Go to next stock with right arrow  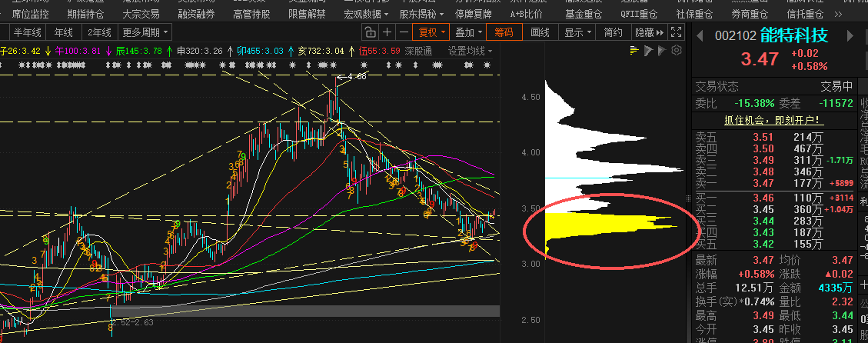(x=851, y=36)
